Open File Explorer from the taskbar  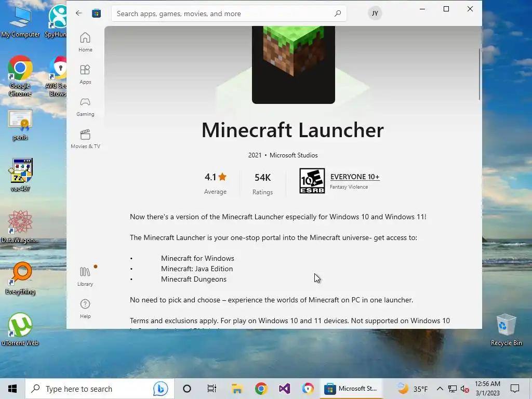coord(237,389)
